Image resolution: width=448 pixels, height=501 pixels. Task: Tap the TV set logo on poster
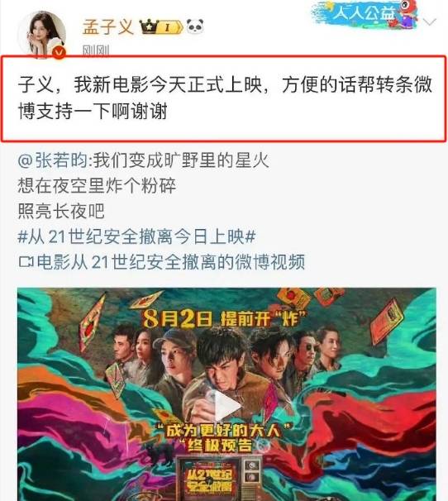click(x=219, y=480)
